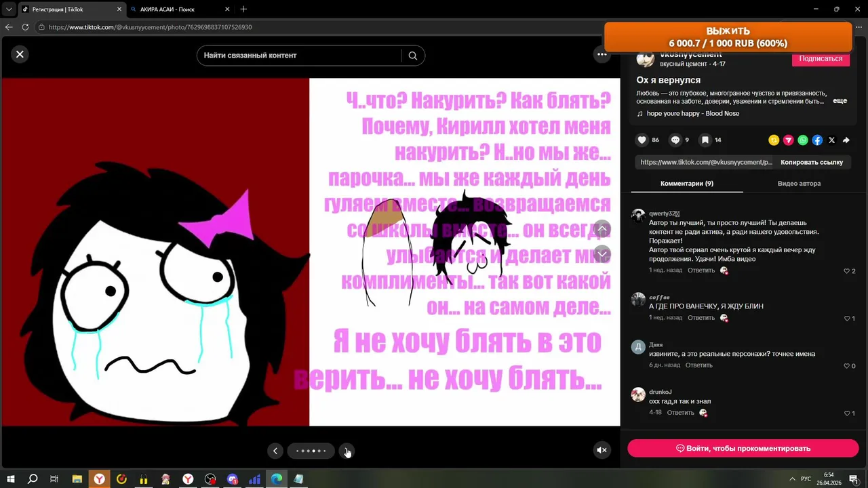Open qwerty32 profile avatar
Image resolution: width=868 pixels, height=488 pixels.
point(638,216)
